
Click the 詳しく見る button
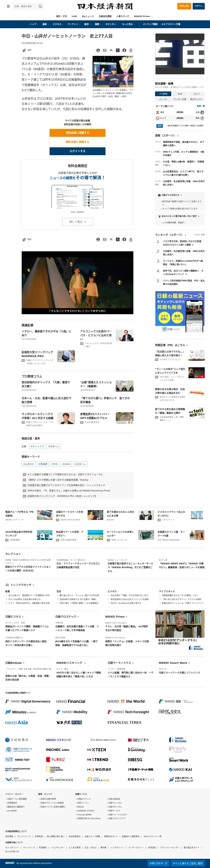[77, 222]
